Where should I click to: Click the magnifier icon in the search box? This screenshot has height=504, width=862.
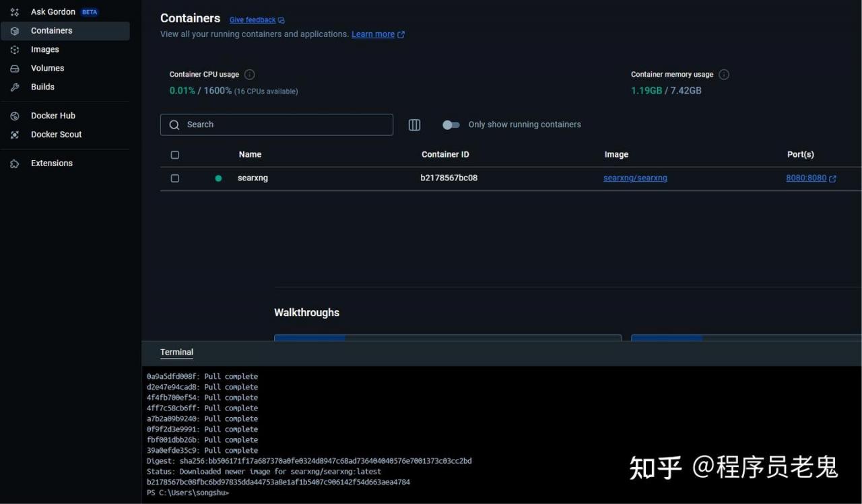click(x=174, y=124)
